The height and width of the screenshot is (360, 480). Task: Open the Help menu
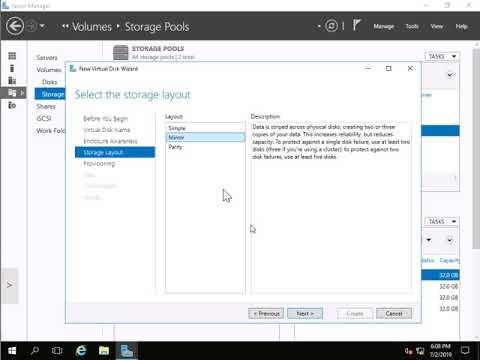[x=461, y=26]
